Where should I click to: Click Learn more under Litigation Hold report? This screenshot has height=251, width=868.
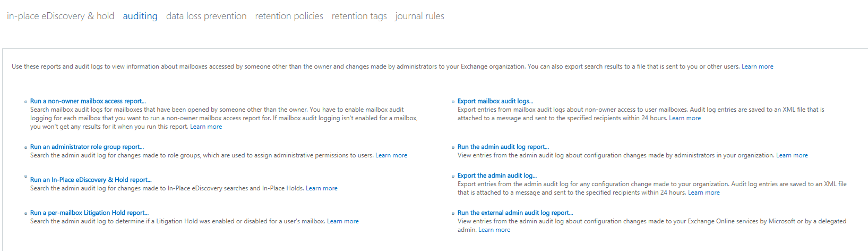343,221
